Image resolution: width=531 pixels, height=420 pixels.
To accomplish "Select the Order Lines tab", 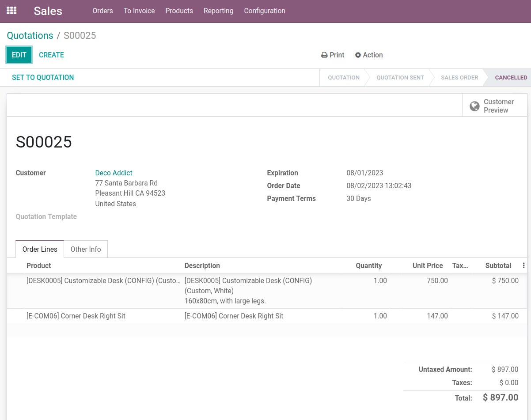I will pyautogui.click(x=40, y=249).
